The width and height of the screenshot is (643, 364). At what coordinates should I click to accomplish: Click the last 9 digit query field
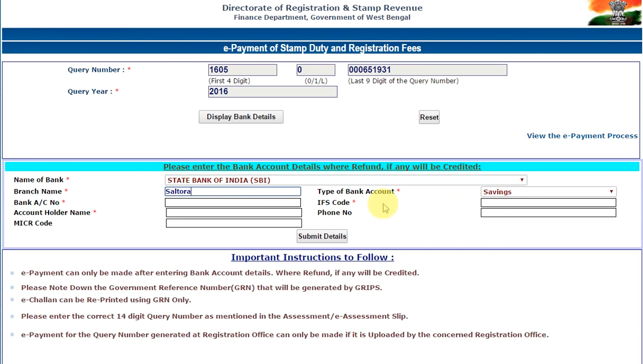[x=427, y=69]
